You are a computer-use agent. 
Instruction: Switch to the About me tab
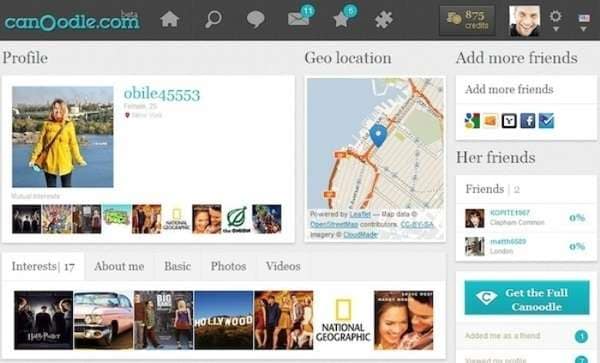[119, 266]
